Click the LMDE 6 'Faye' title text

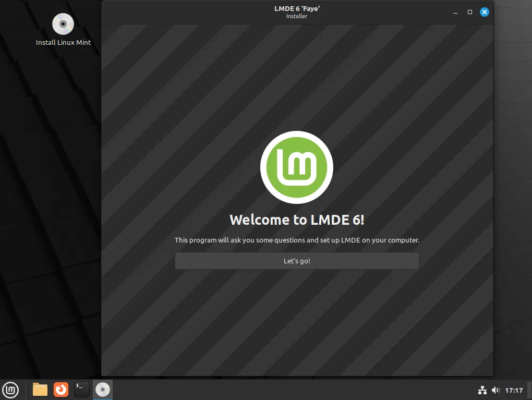[297, 8]
